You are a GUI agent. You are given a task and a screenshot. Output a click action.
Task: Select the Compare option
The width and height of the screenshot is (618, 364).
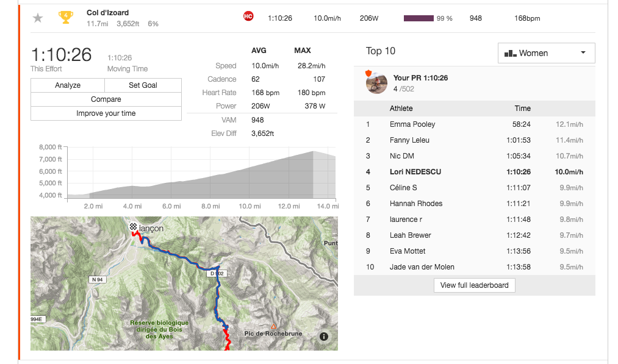[106, 99]
